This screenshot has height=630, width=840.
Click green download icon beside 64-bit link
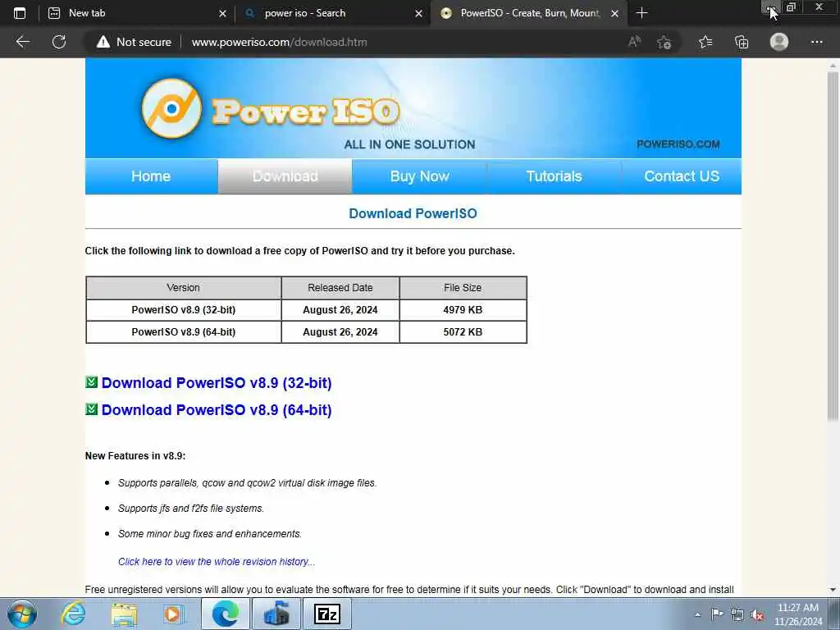tap(92, 409)
